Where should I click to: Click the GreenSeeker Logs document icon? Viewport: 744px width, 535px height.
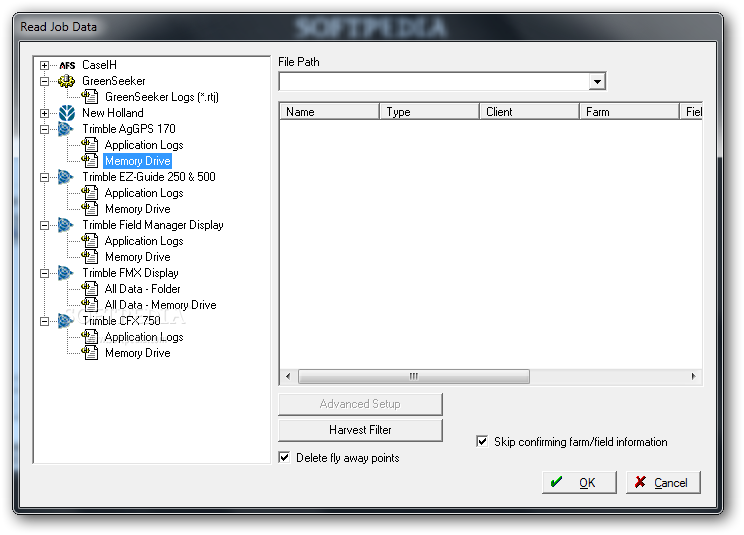point(90,97)
